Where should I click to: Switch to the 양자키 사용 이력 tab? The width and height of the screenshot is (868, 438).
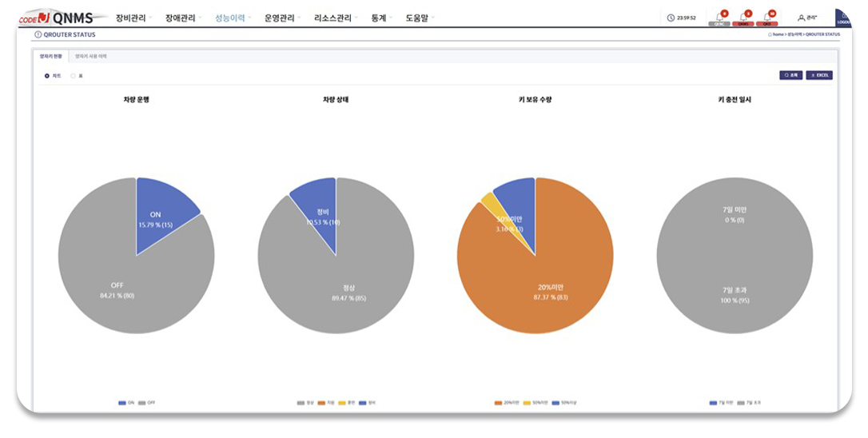point(91,56)
